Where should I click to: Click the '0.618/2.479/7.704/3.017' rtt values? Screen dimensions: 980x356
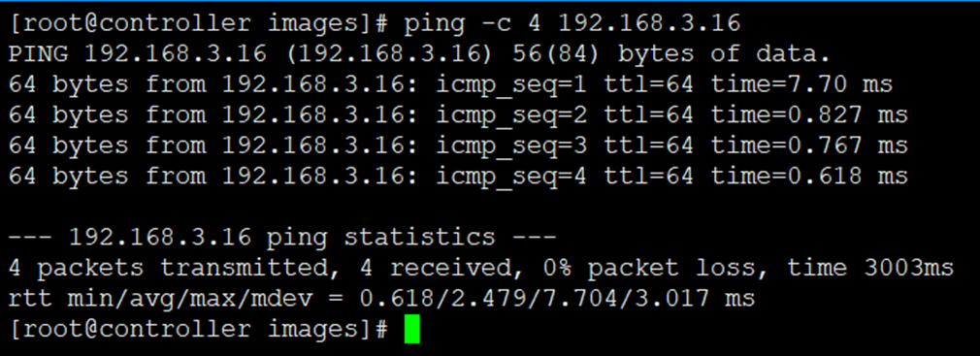tap(535, 299)
